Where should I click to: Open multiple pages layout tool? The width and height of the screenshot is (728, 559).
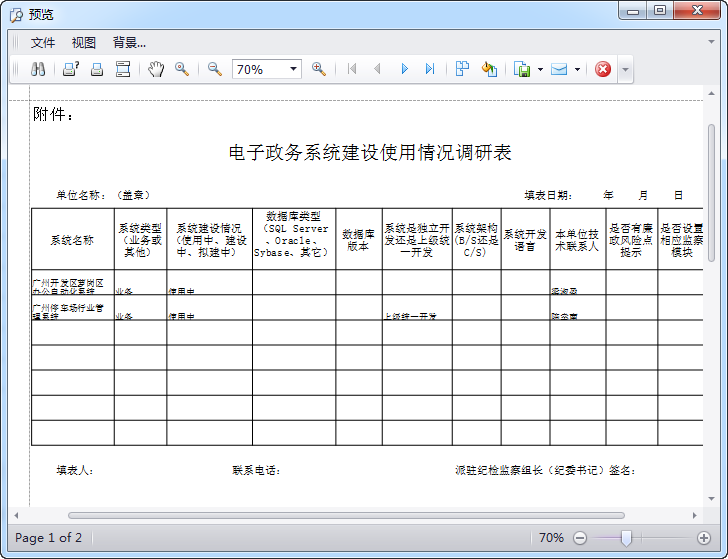point(462,69)
